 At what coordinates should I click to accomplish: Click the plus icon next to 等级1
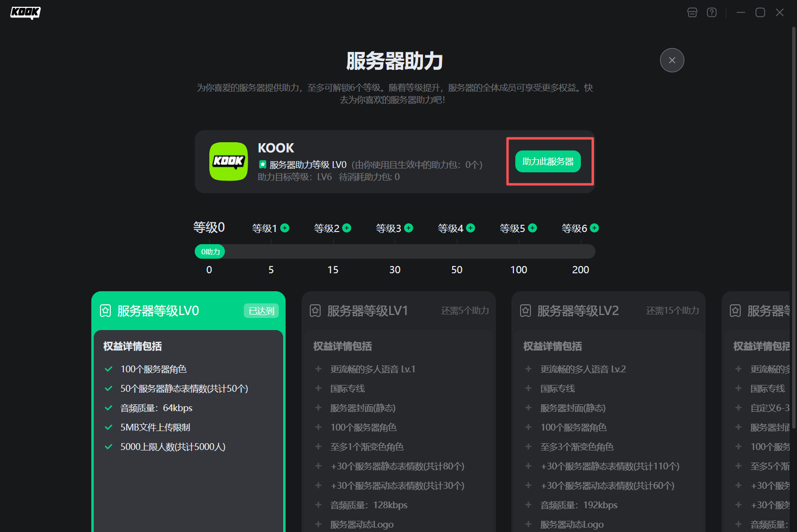tap(285, 228)
